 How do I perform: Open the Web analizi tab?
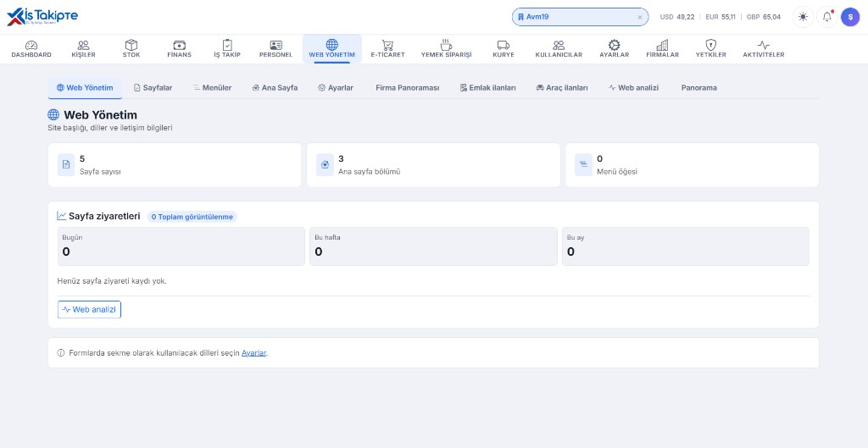(x=633, y=88)
